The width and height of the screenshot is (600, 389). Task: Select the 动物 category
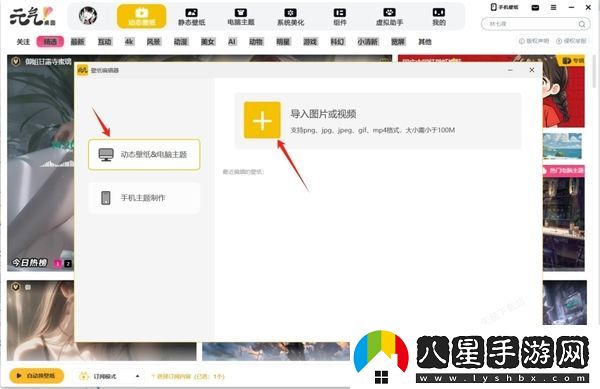pos(256,42)
